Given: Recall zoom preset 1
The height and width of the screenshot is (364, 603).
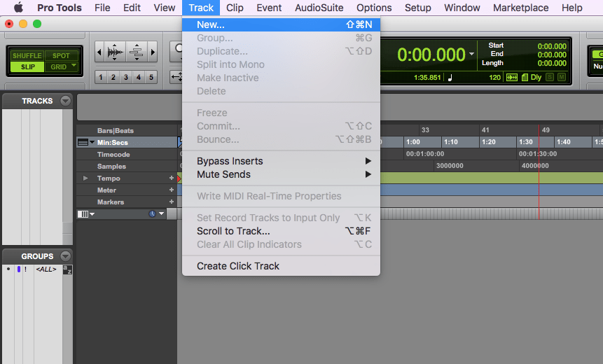Looking at the screenshot, I should (101, 77).
